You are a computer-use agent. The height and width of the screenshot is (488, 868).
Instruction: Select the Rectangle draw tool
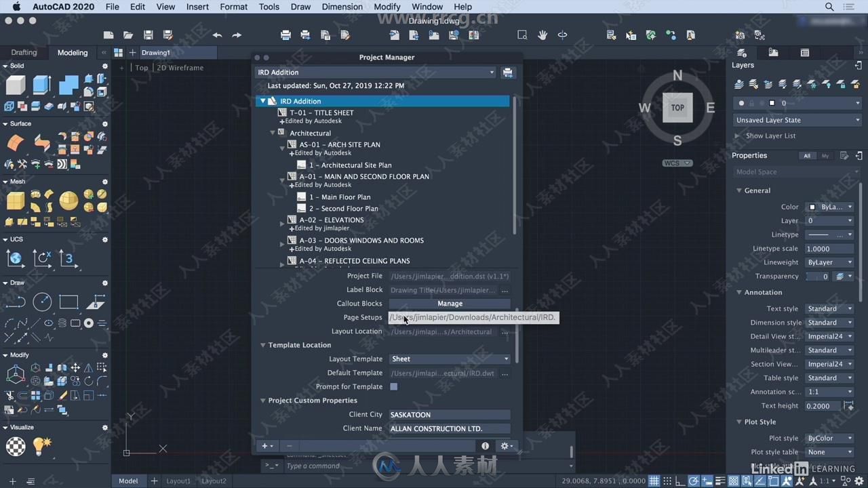68,302
